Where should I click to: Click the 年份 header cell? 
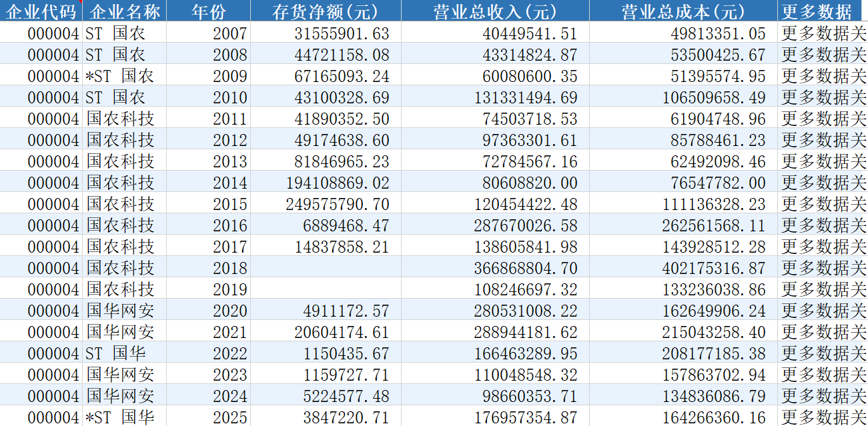tap(208, 11)
